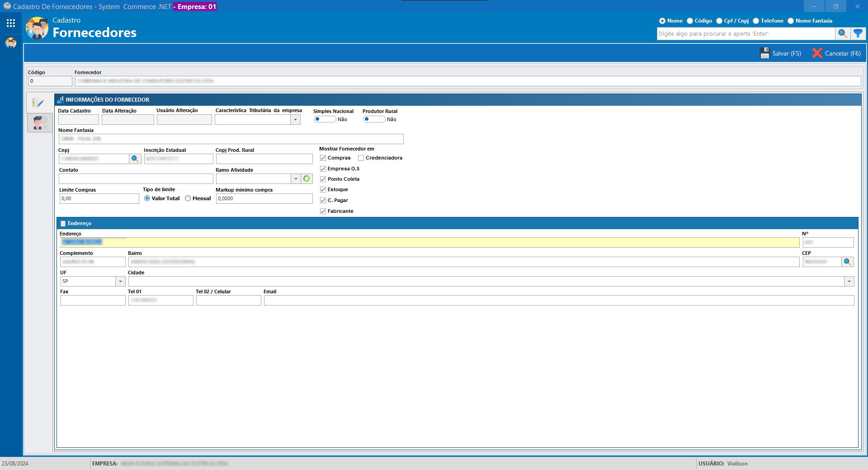Click the supplier avatar icon in left sidebar

(11, 43)
